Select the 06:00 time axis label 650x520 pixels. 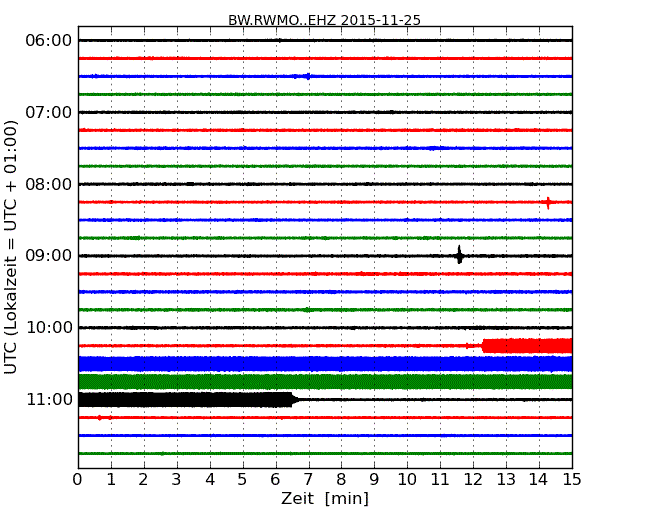pos(49,41)
